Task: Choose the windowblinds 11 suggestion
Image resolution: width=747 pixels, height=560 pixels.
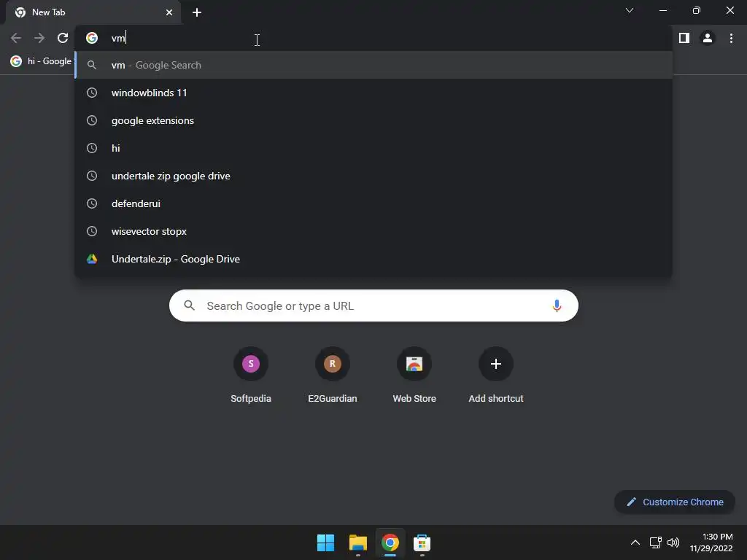Action: [373, 93]
